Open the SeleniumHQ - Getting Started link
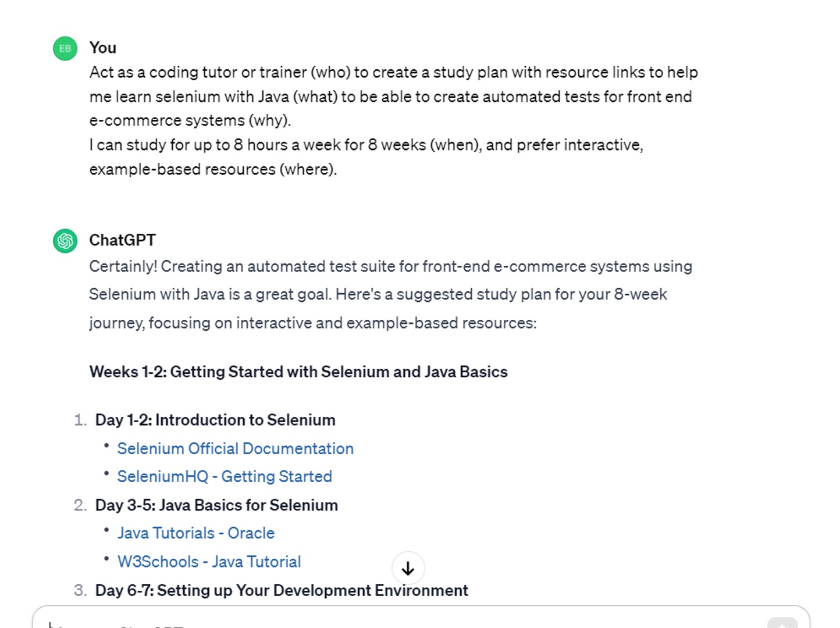 click(x=225, y=476)
